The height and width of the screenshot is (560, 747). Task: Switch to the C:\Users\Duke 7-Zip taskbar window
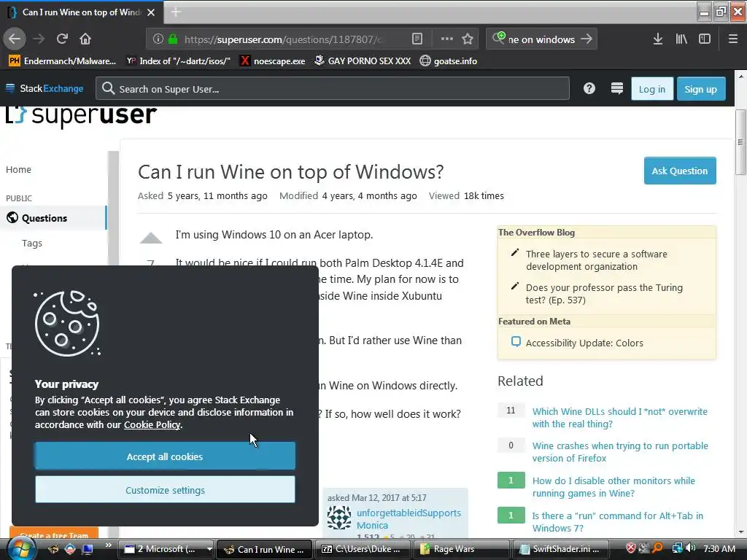pos(363,549)
